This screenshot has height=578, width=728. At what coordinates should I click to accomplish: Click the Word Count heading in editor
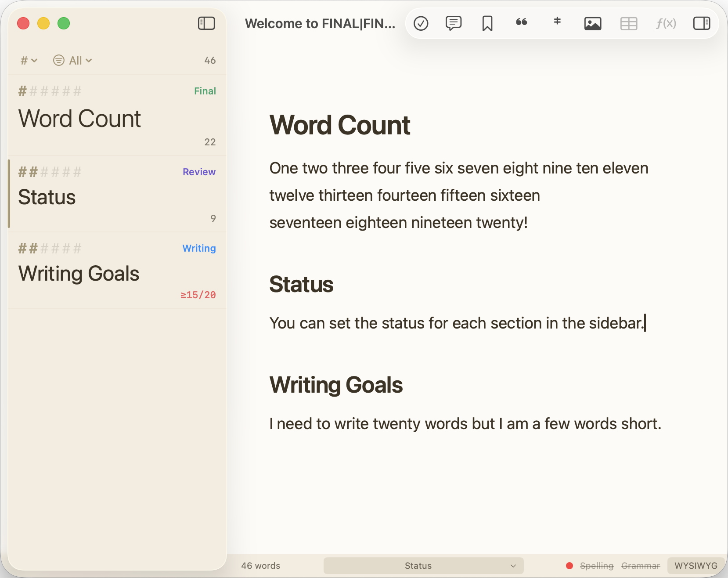(340, 125)
